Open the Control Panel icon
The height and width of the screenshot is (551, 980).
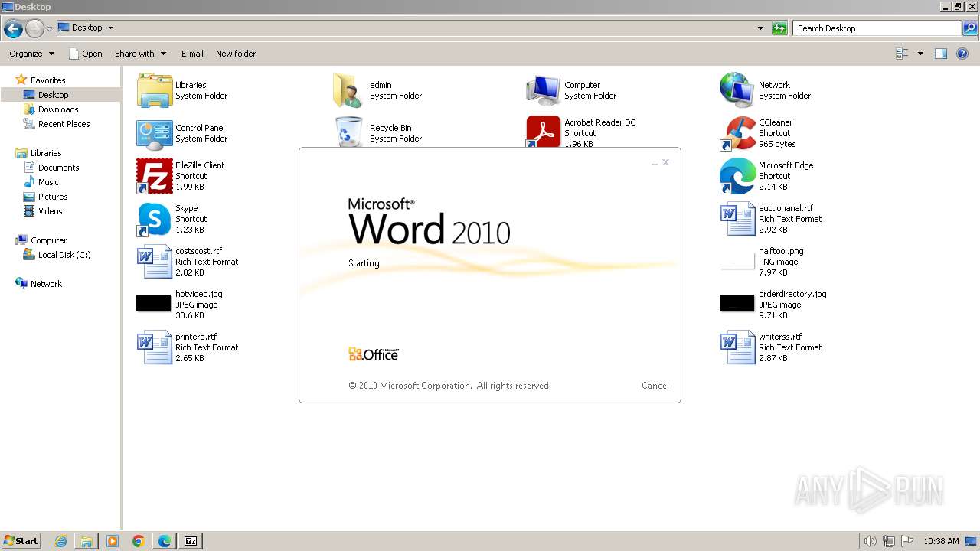coord(155,133)
